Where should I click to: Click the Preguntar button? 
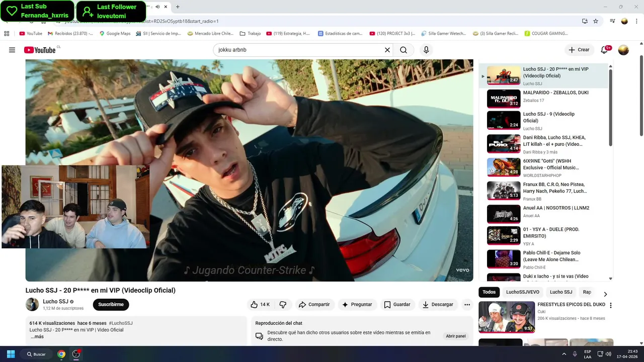(357, 304)
